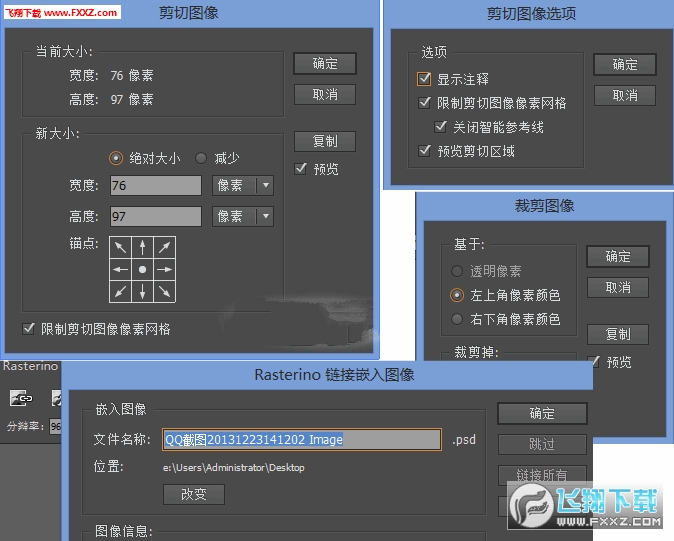Click 确定 in the 裁剪图像 dialog

click(x=618, y=257)
